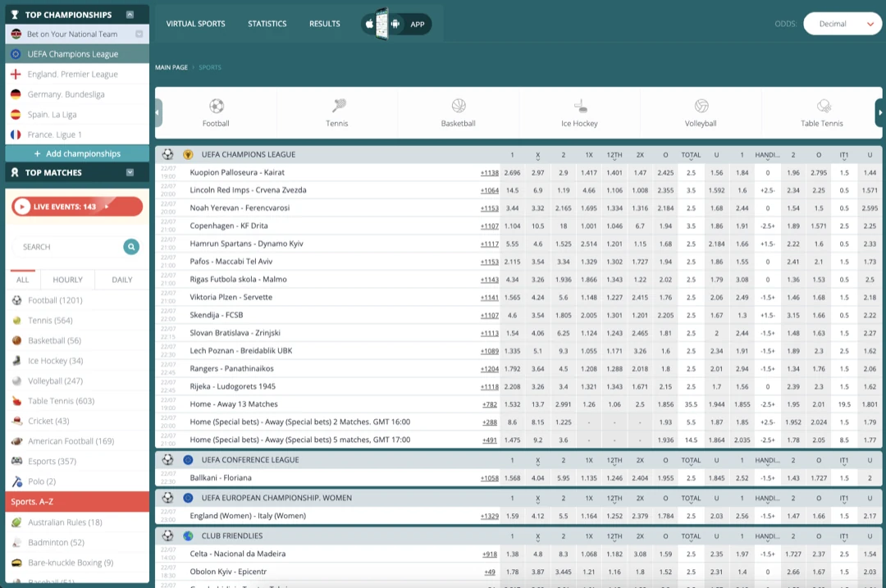Switch to the ALL time filter tab

click(23, 280)
